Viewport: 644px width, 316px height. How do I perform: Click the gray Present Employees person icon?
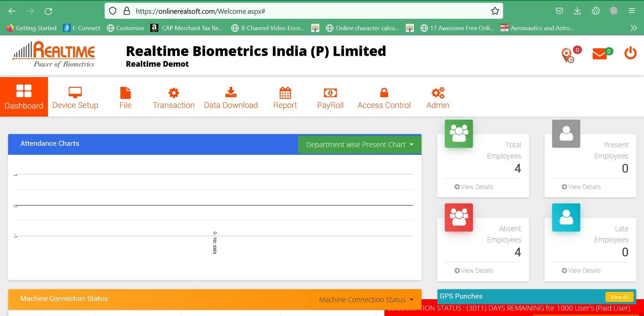tap(566, 133)
